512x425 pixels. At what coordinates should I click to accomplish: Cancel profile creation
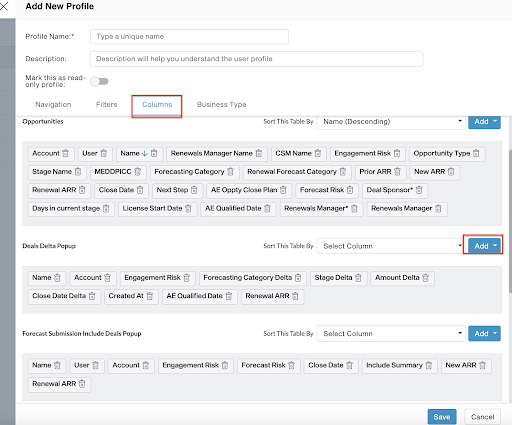482,417
